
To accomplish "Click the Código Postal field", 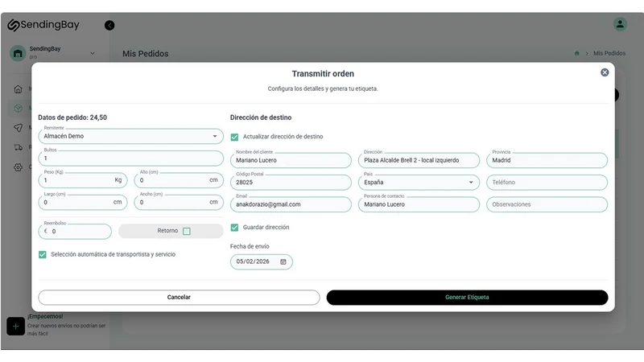I will pyautogui.click(x=291, y=183).
